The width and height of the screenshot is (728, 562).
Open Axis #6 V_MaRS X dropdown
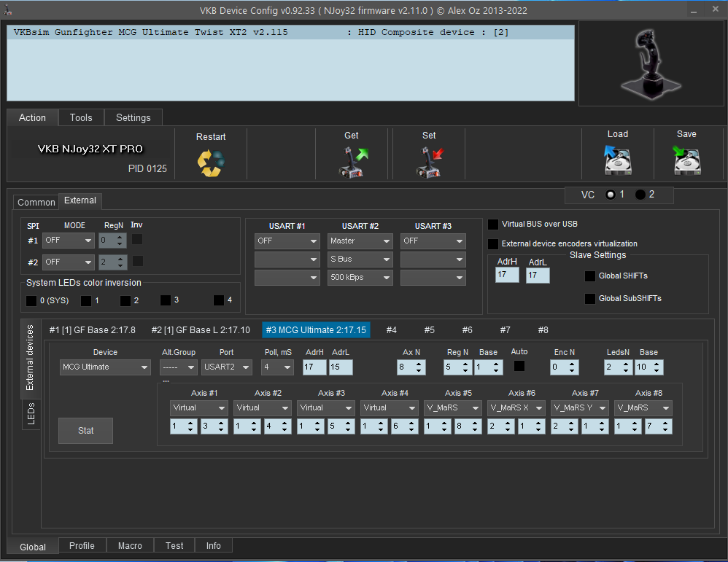(516, 408)
